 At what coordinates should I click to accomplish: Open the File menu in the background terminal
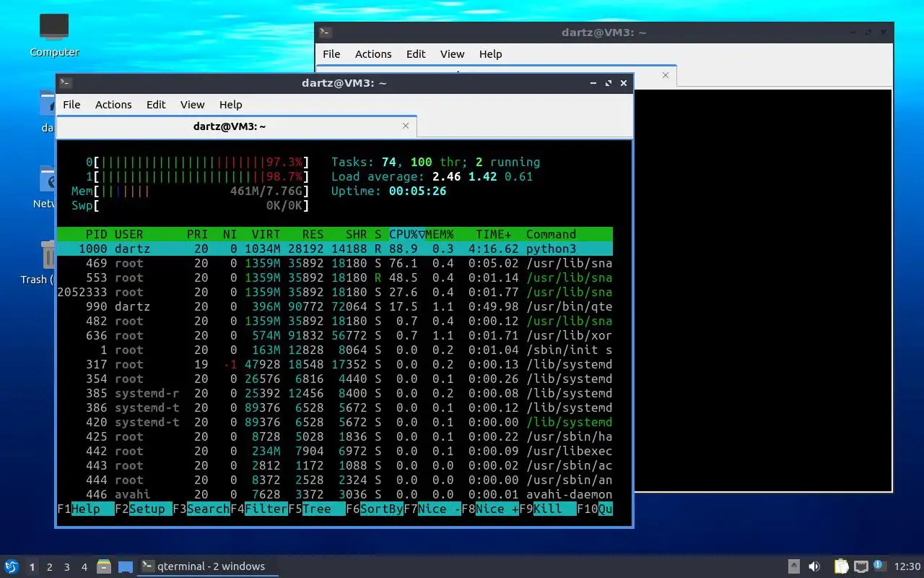[x=331, y=53]
